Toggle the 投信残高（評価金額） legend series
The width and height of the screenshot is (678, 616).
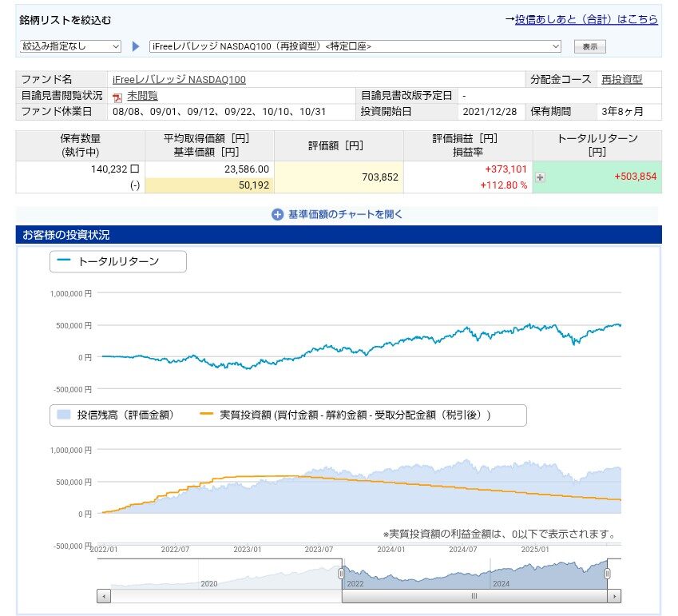(x=116, y=415)
